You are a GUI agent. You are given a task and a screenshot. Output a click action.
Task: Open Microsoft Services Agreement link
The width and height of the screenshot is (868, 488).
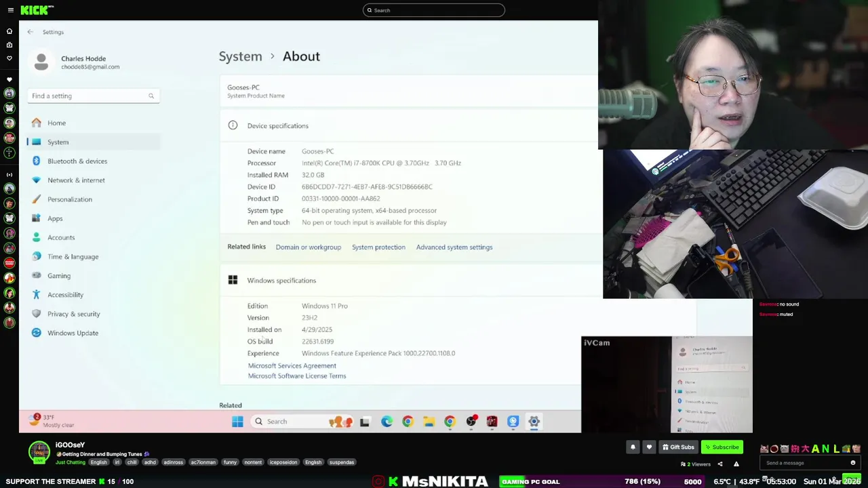pos(292,366)
